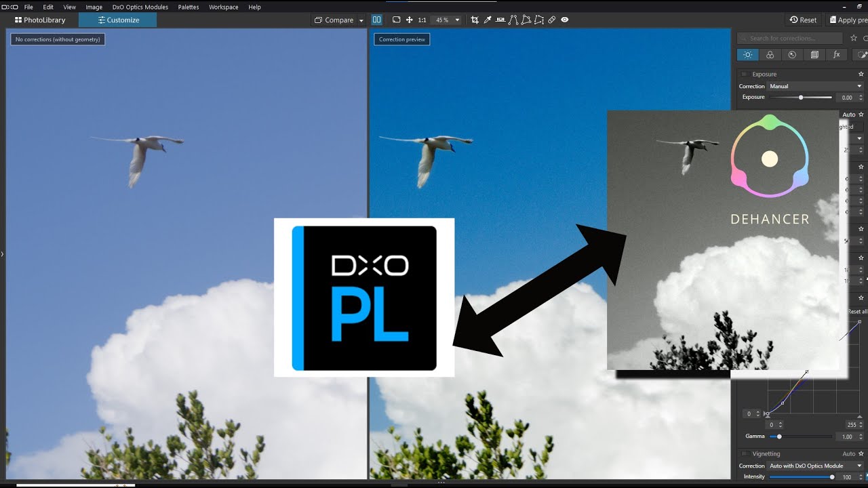
Task: Open the Color corrections tab icon
Action: 770,55
